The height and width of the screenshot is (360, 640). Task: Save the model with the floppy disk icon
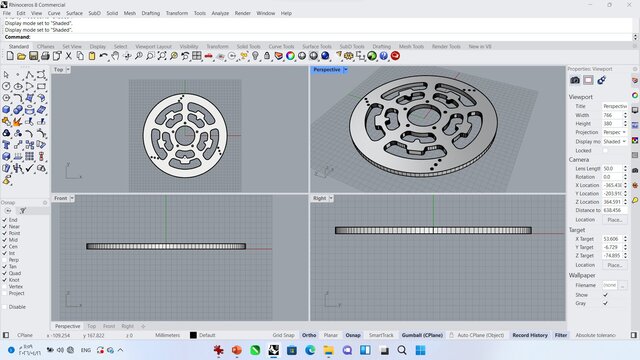coord(33,56)
